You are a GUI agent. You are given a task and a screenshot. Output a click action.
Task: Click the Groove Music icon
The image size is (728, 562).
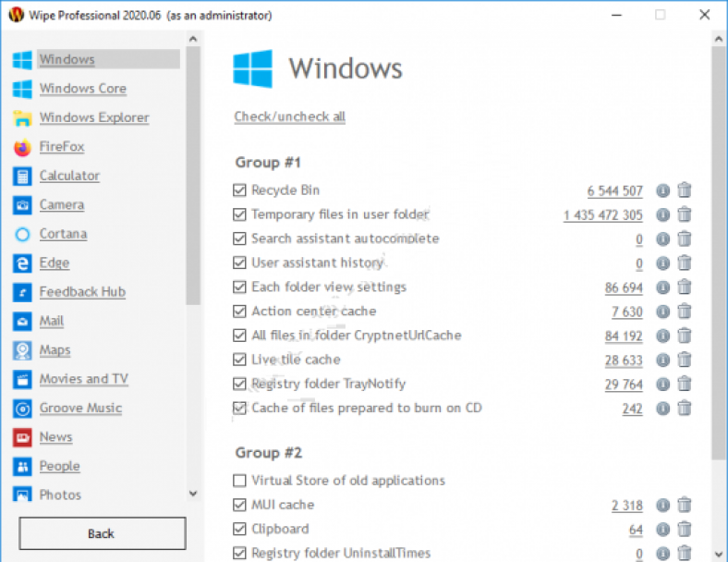point(22,409)
